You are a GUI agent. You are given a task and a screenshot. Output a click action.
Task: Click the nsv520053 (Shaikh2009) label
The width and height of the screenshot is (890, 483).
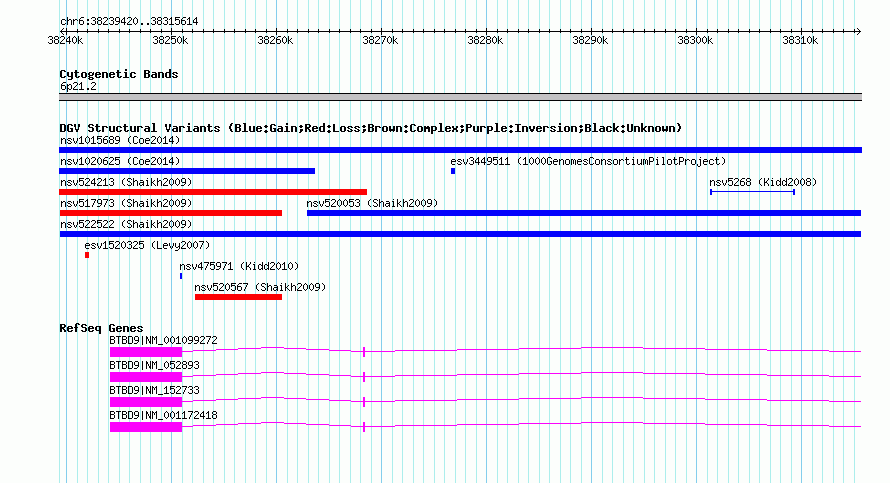(x=372, y=203)
